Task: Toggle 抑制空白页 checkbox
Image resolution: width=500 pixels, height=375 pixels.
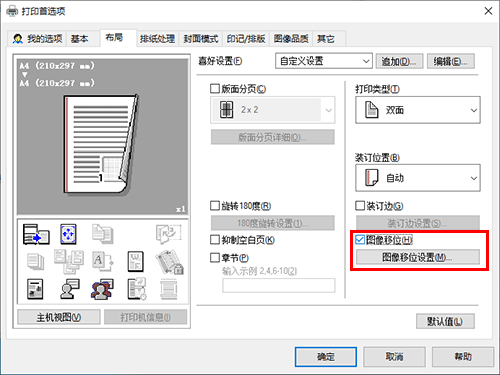Action: (215, 240)
